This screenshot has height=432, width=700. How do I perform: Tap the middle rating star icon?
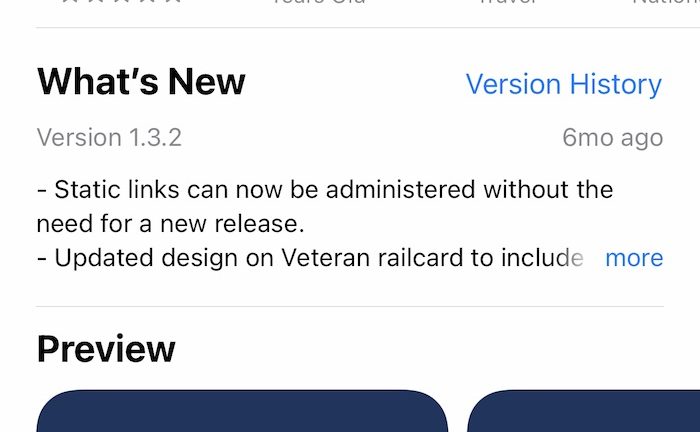[122, 1]
